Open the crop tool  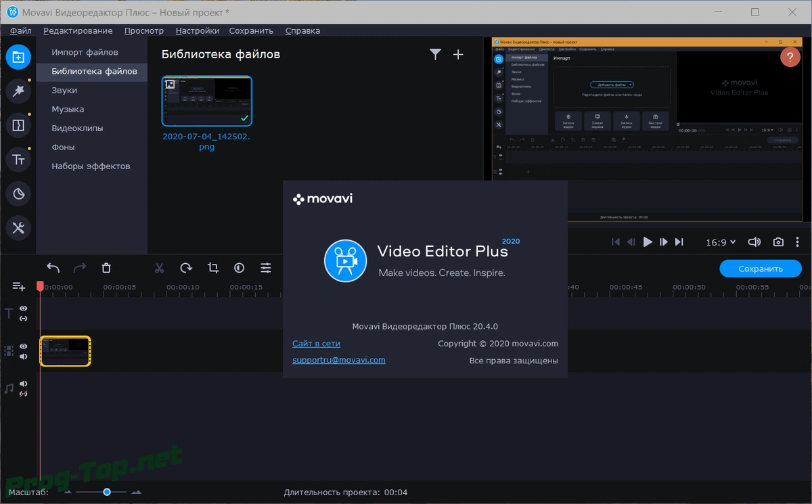click(x=213, y=268)
